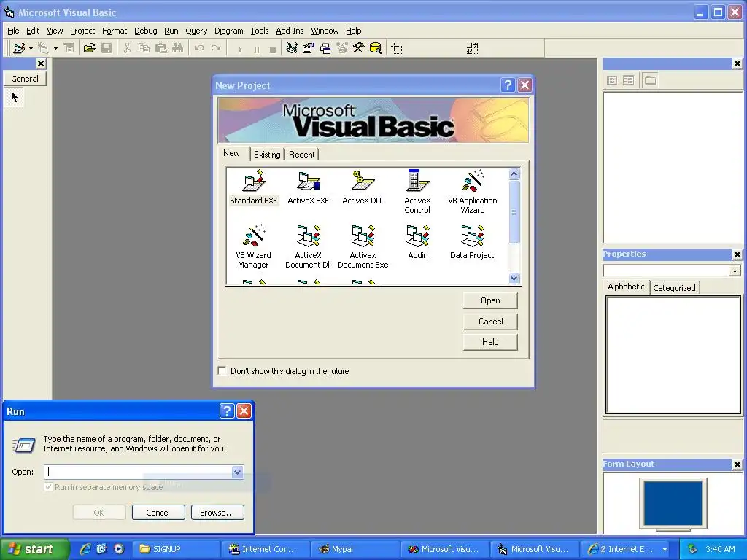Open the Diagram menu
This screenshot has width=747, height=560.
click(x=228, y=31)
